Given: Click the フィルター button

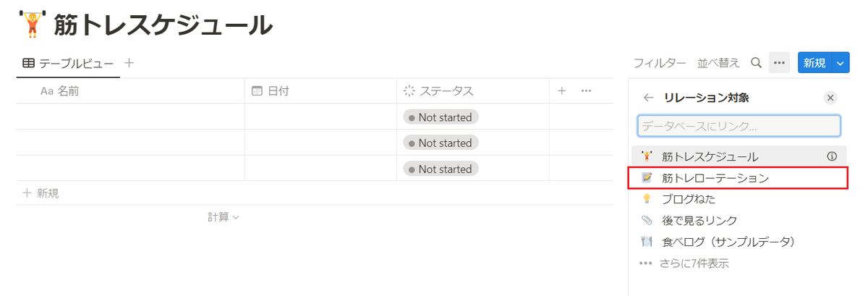Looking at the screenshot, I should (659, 63).
